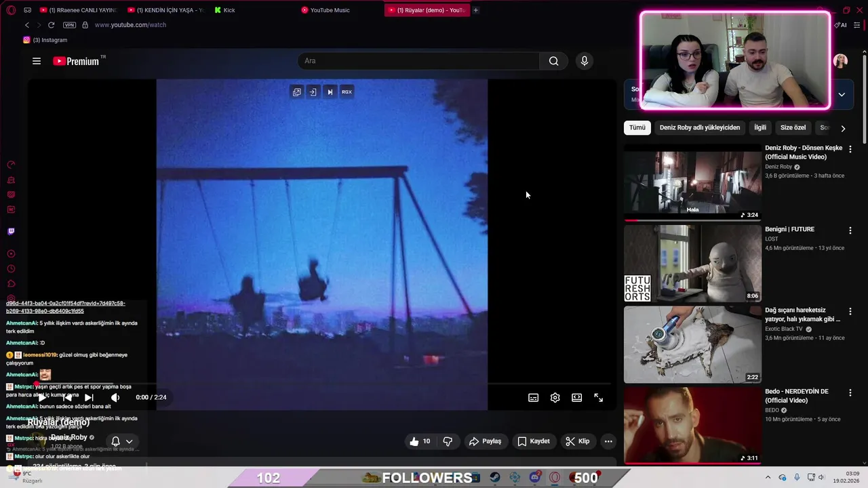Toggle subtitles on the player

pos(534,398)
